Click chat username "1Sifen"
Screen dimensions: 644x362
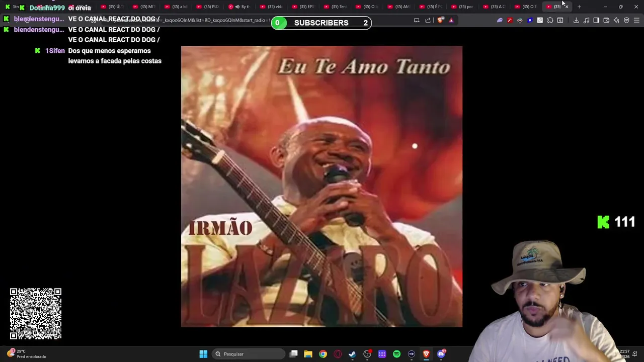pyautogui.click(x=55, y=51)
